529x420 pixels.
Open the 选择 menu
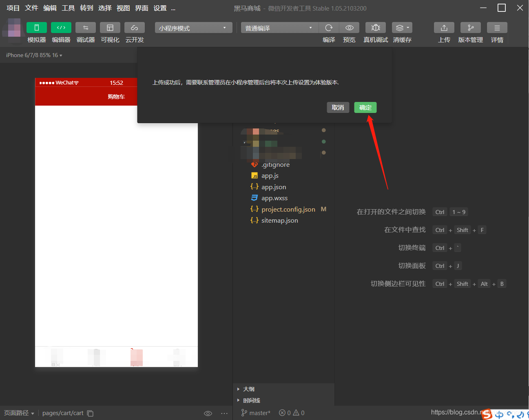click(x=105, y=8)
